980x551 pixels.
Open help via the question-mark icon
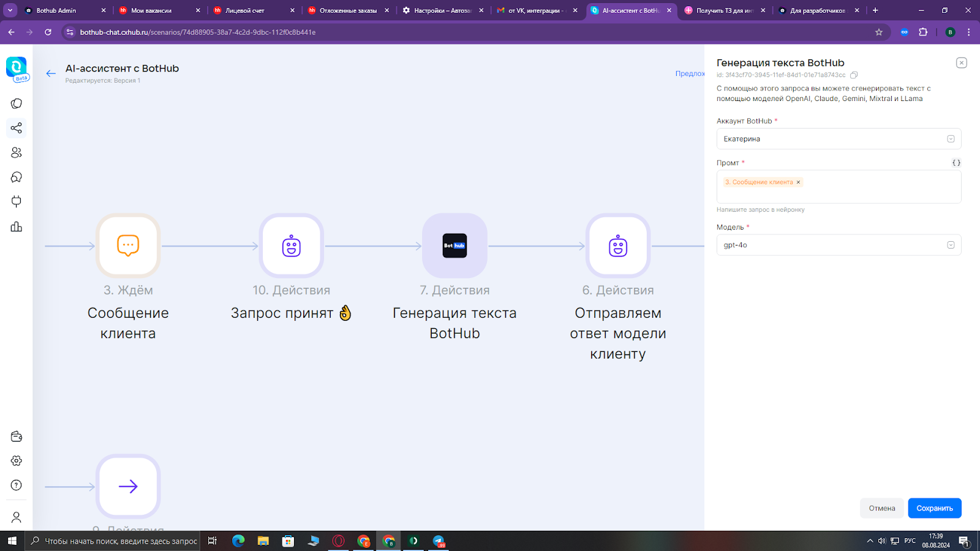(16, 485)
